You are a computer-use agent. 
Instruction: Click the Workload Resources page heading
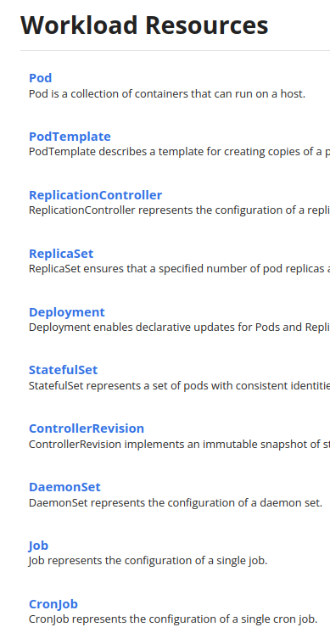tap(144, 25)
